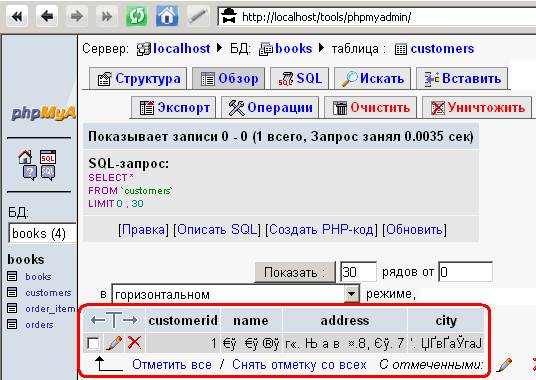Click the full-text toggle arrows icon in table header
The image size is (536, 380).
[114, 320]
